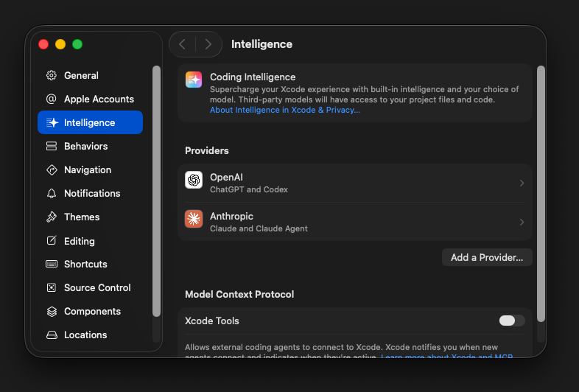This screenshot has width=579, height=392.
Task: Open Source Control settings
Action: point(90,288)
